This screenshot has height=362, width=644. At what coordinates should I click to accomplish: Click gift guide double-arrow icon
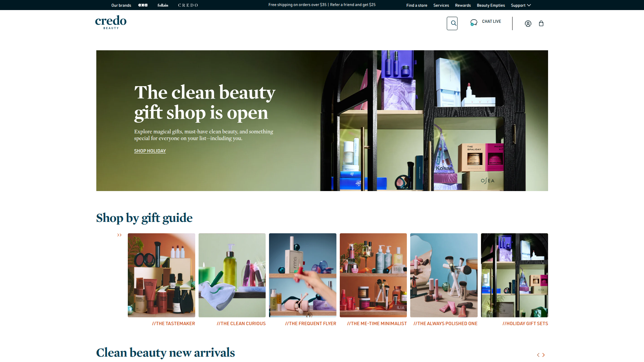click(119, 235)
